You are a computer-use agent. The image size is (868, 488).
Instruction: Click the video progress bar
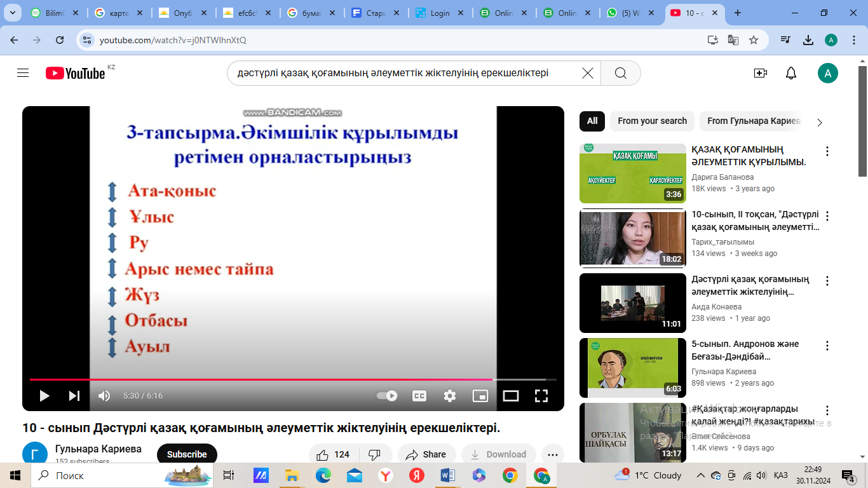[292, 379]
